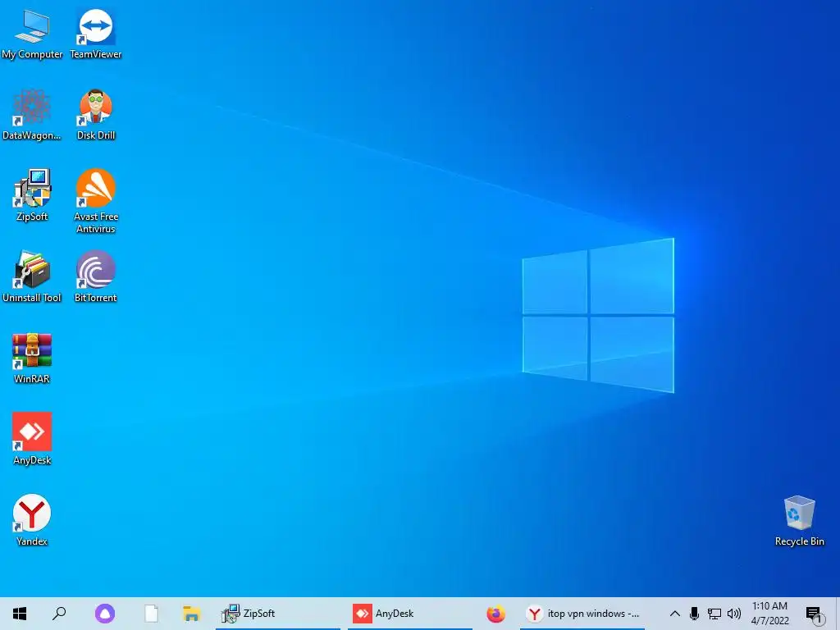
Task: Select the ZipSoft desktop shortcut
Action: [x=32, y=195]
